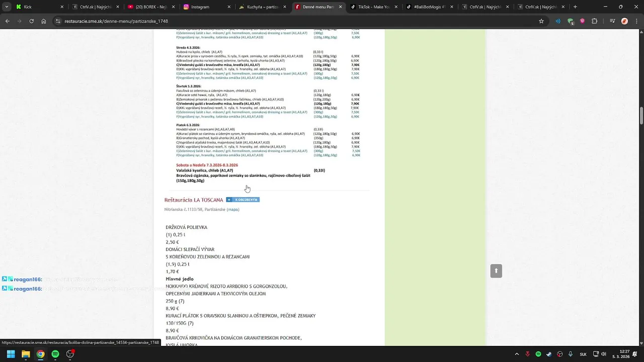Viewport: 644px width, 362px height.
Task: Reload the current page
Action: pyautogui.click(x=31, y=21)
